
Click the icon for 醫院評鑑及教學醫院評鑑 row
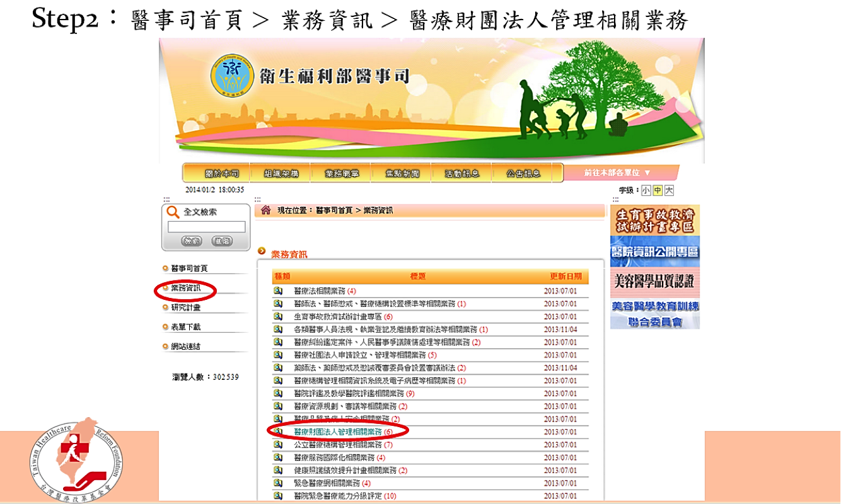278,393
